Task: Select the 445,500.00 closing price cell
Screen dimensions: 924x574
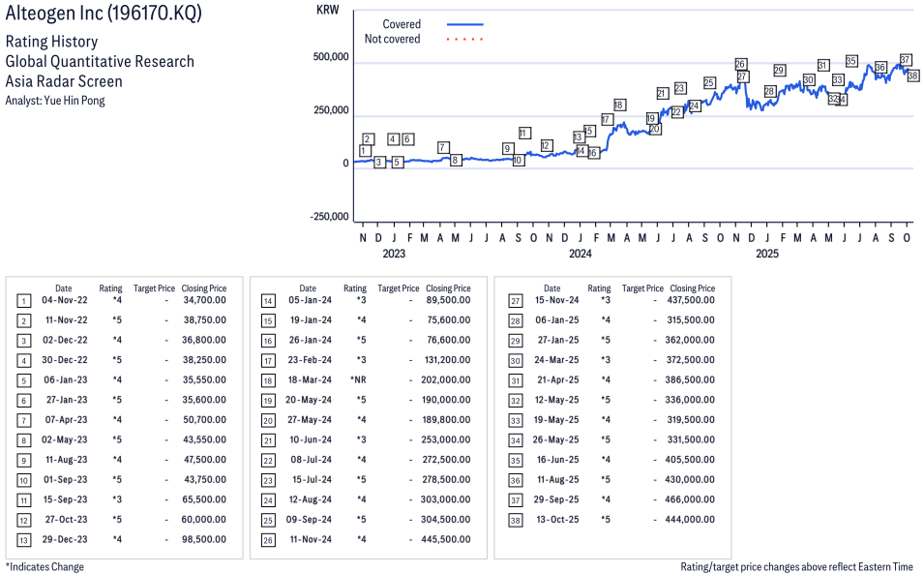Action: pyautogui.click(x=442, y=539)
